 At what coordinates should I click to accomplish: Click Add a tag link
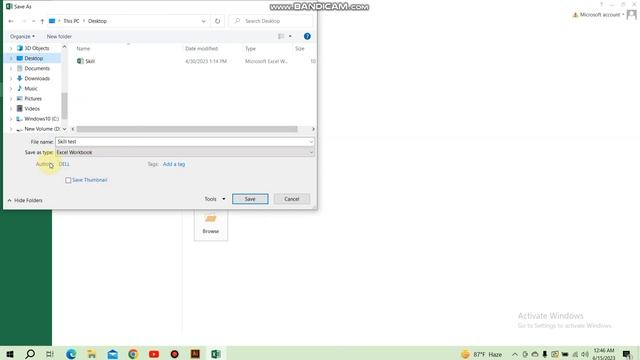tap(174, 164)
